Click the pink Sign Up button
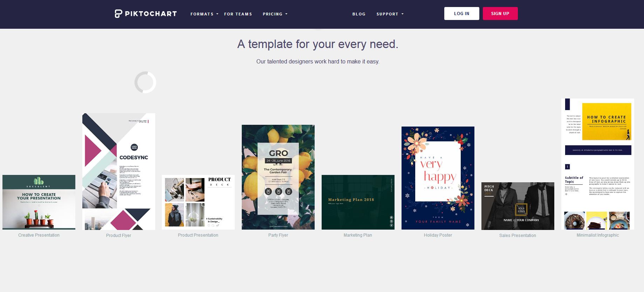Screen dimensions: 644x292 coord(500,14)
